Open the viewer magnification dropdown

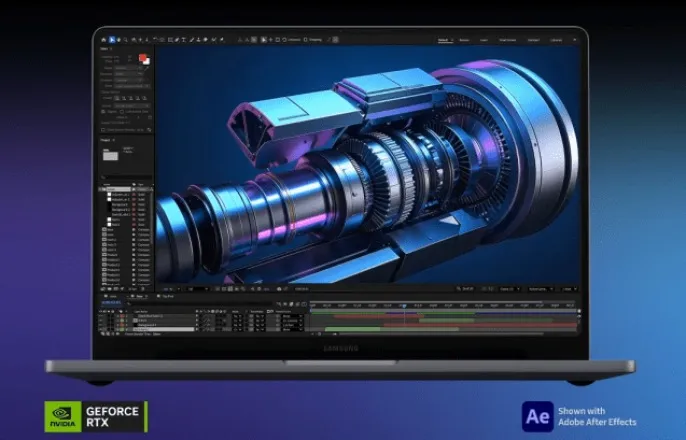click(x=171, y=289)
